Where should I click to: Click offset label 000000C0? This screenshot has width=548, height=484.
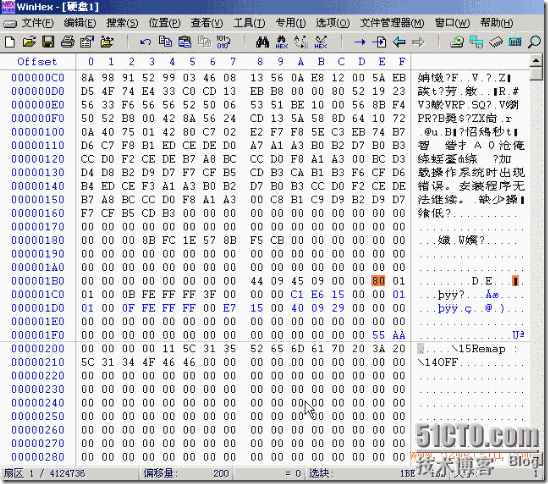[38, 77]
